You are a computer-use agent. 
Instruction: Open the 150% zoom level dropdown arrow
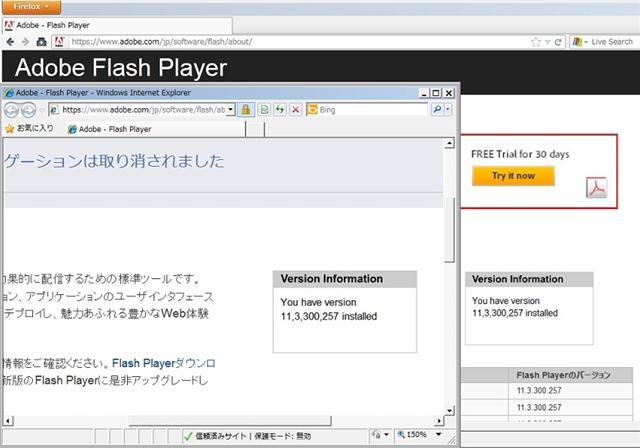click(439, 435)
